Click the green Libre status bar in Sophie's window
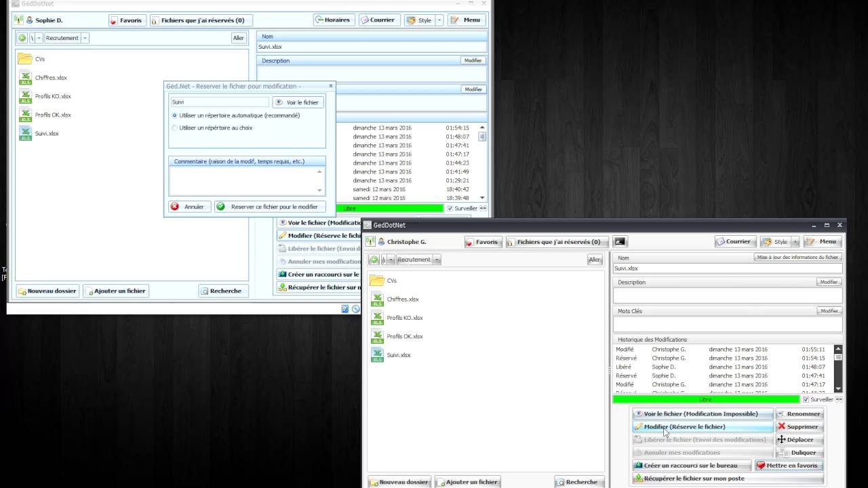This screenshot has height=488, width=868. 350,209
